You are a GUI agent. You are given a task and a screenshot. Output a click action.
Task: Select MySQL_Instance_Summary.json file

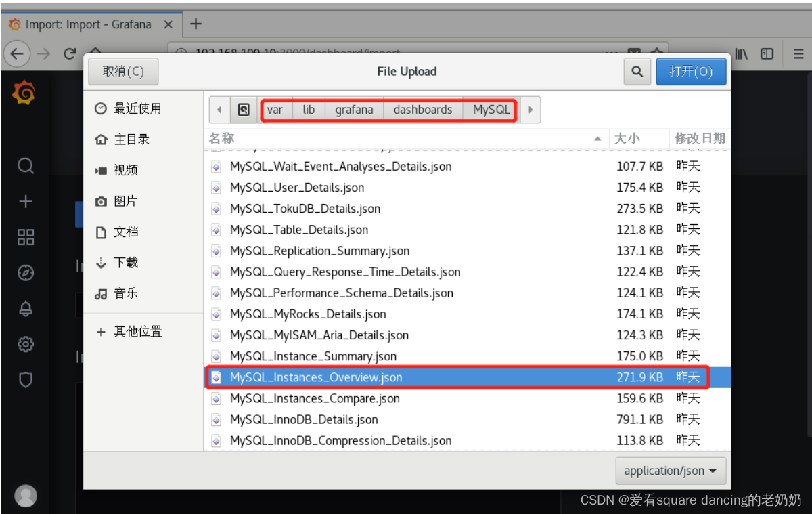pyautogui.click(x=468, y=356)
